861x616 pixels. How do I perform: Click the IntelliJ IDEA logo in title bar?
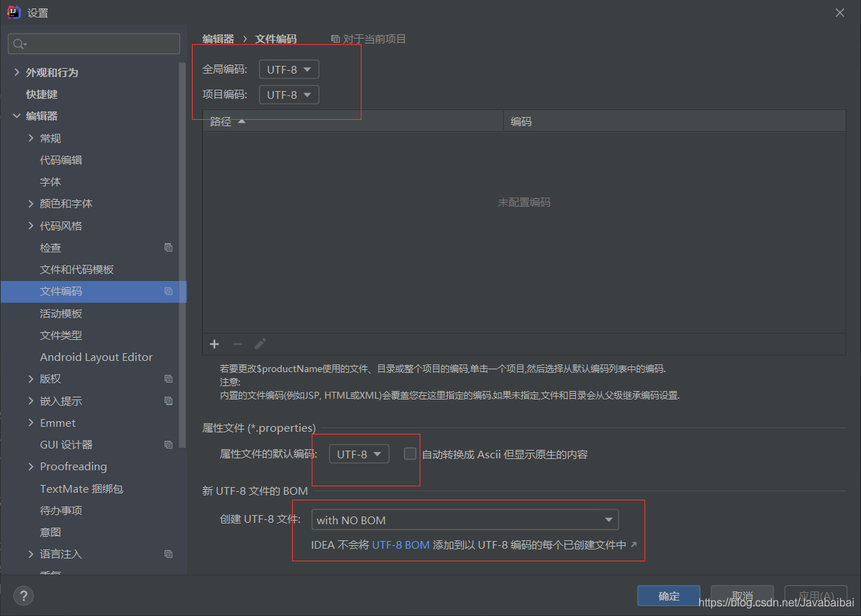(x=14, y=12)
